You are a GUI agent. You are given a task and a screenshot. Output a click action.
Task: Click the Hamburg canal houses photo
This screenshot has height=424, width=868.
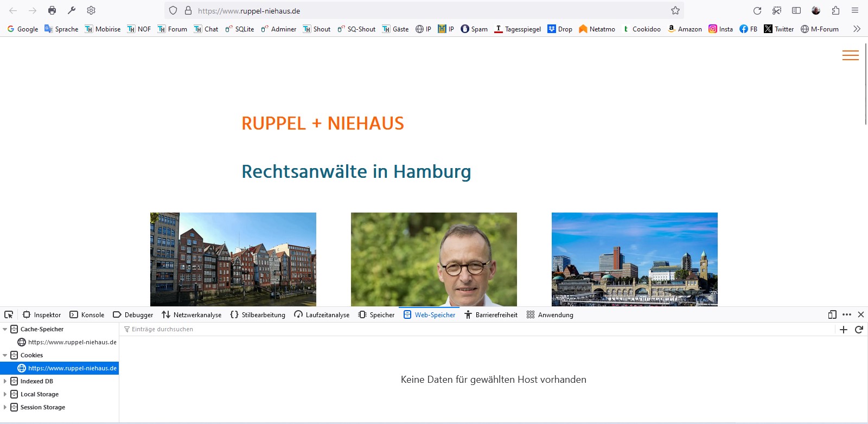[233, 259]
